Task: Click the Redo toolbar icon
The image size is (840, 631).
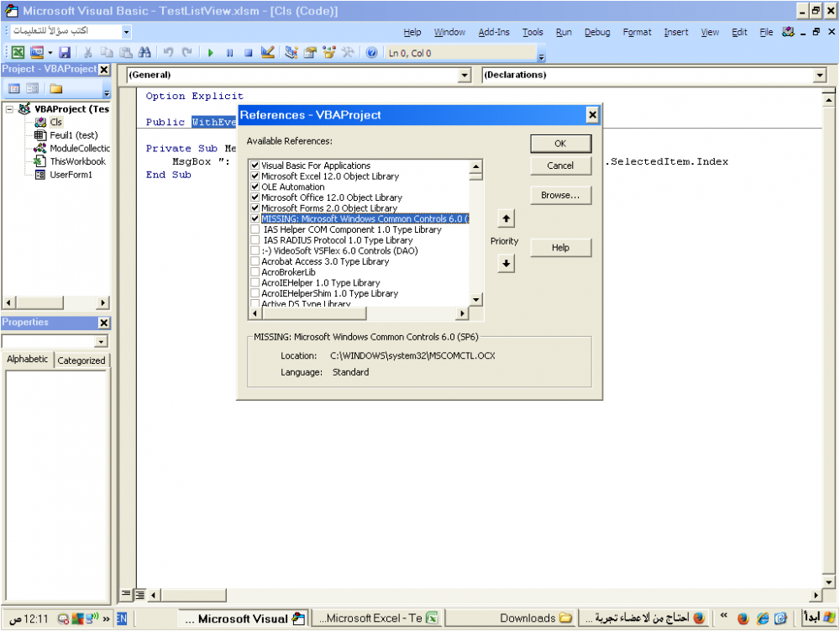Action: (187, 52)
